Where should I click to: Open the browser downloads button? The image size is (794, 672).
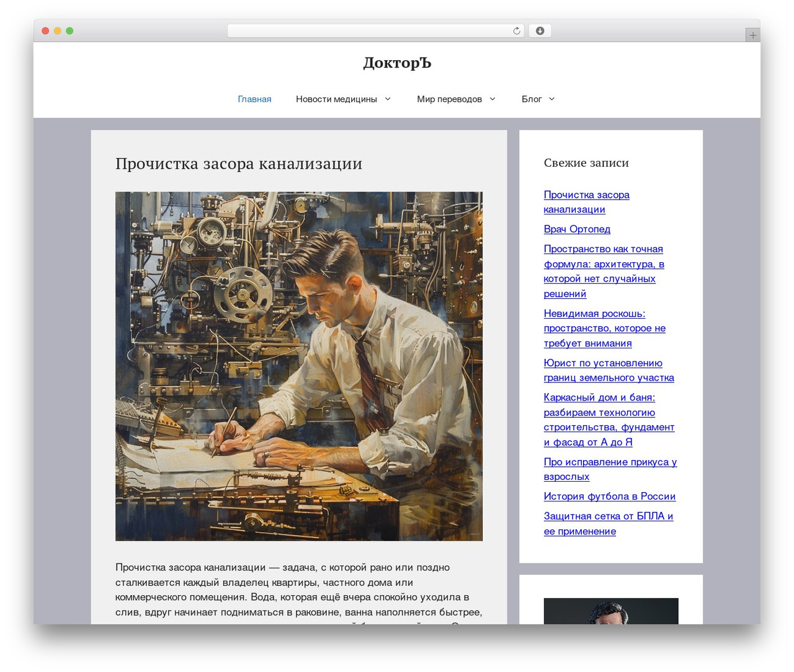[x=540, y=31]
